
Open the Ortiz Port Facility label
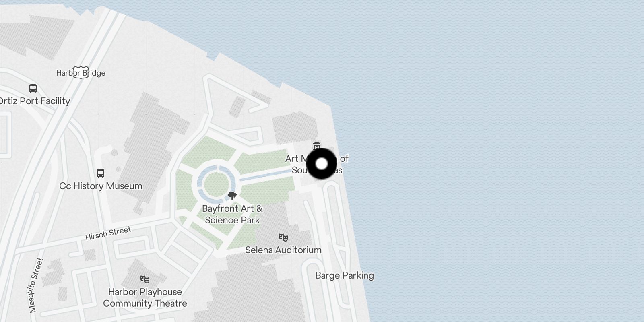coord(35,101)
